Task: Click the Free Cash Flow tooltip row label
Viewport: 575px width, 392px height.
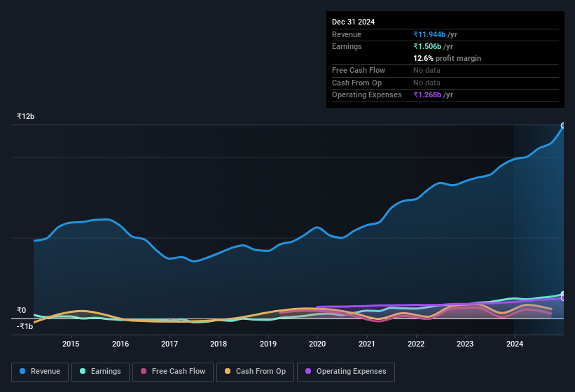Action: (359, 70)
